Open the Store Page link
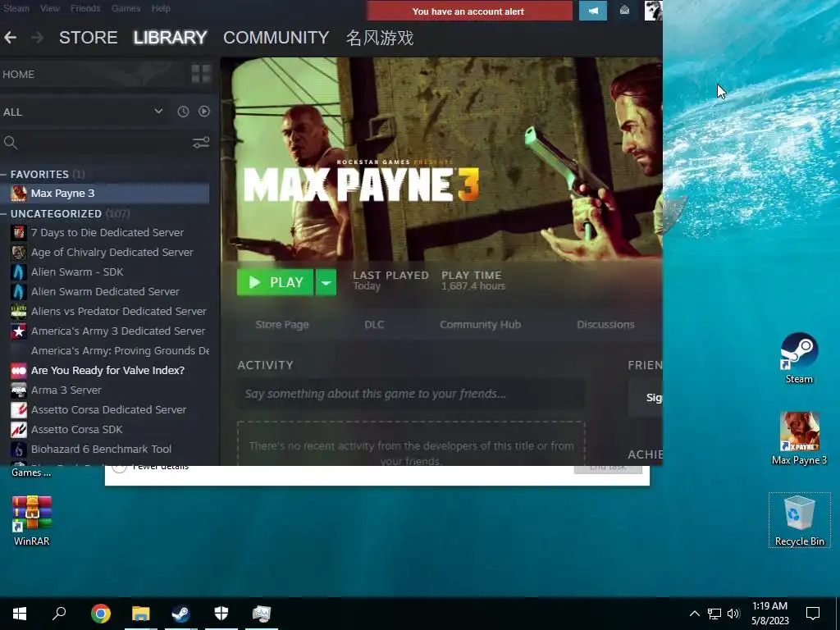The width and height of the screenshot is (840, 630). pos(282,325)
